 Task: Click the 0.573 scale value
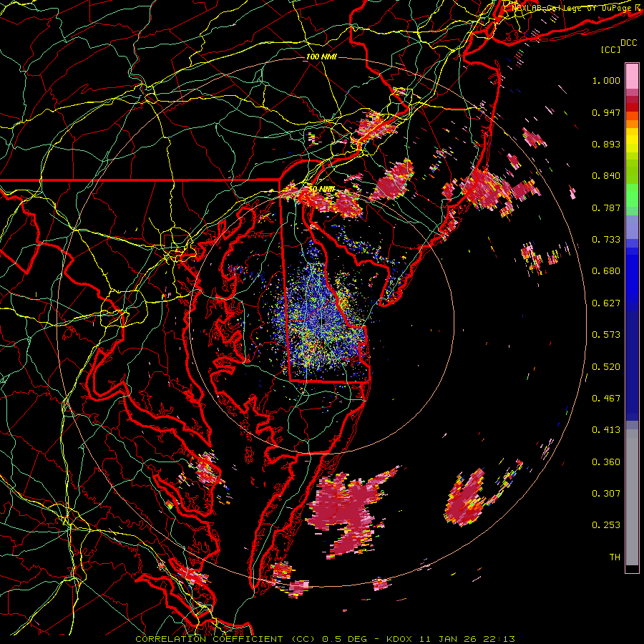(x=606, y=335)
